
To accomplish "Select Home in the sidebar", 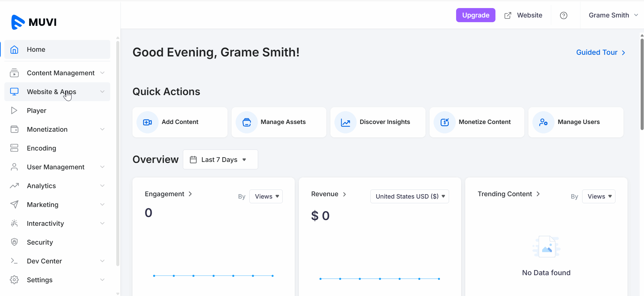I will tap(36, 49).
